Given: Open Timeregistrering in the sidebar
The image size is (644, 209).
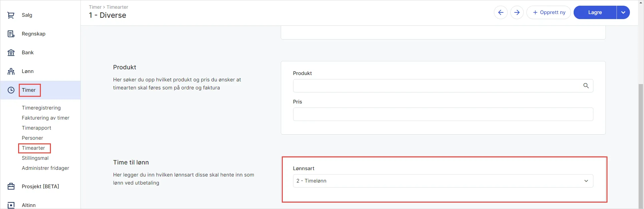Looking at the screenshot, I should pyautogui.click(x=41, y=108).
